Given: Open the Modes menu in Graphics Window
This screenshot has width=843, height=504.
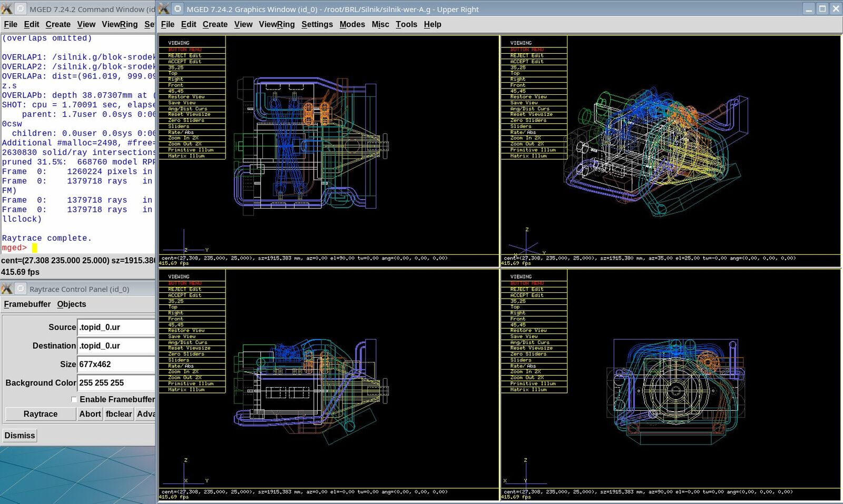Looking at the screenshot, I should [x=352, y=24].
